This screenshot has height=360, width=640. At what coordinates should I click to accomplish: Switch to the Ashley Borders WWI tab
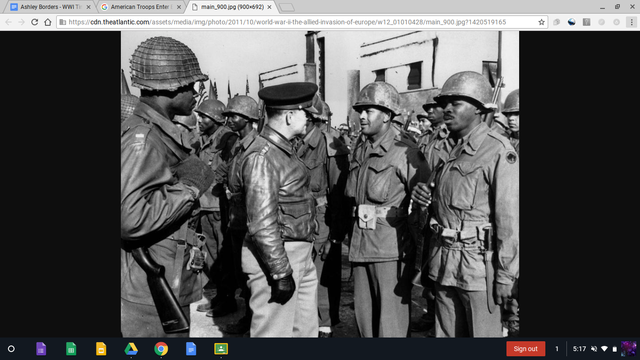(49, 7)
